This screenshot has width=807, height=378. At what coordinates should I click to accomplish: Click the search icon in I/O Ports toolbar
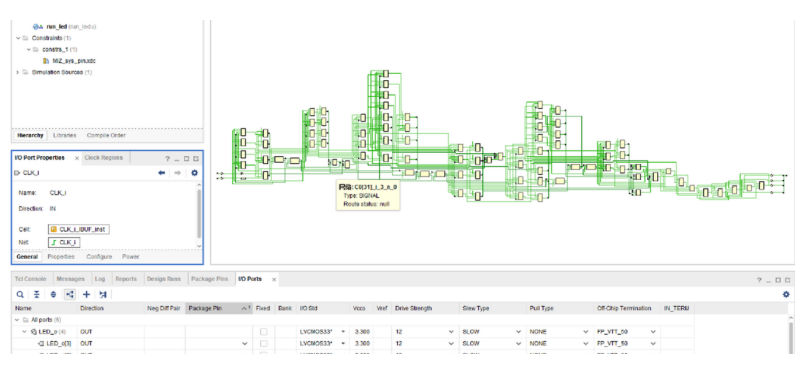20,295
